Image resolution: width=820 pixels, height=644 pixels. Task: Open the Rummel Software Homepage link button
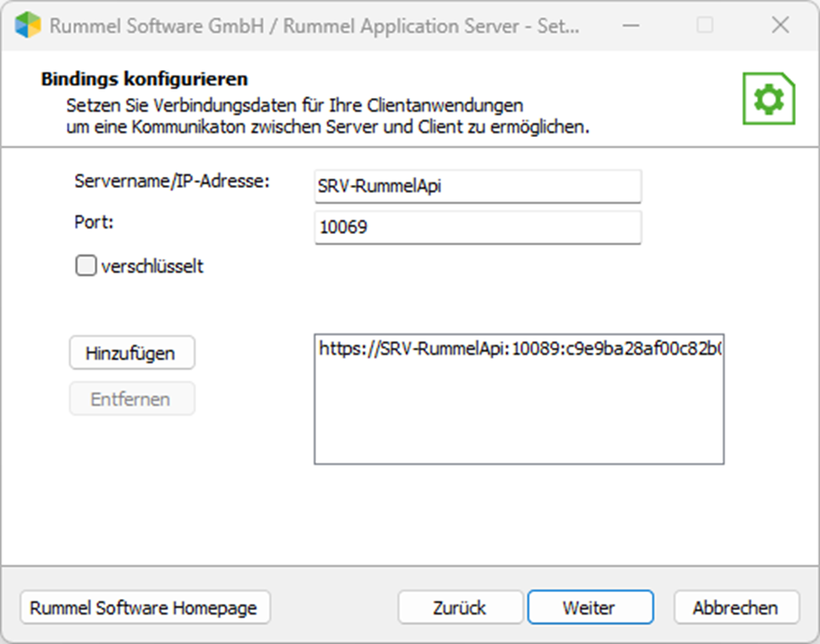[145, 607]
